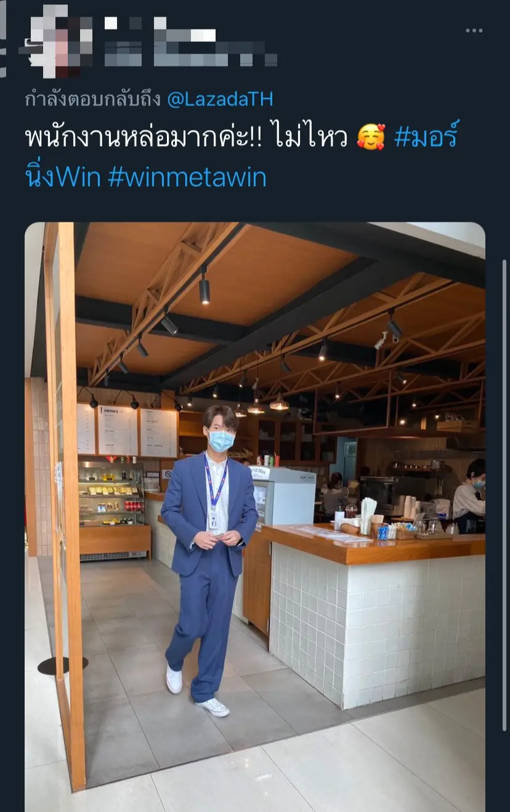510x812 pixels.
Task: Tap the blue face mask on the man
Action: [221, 440]
